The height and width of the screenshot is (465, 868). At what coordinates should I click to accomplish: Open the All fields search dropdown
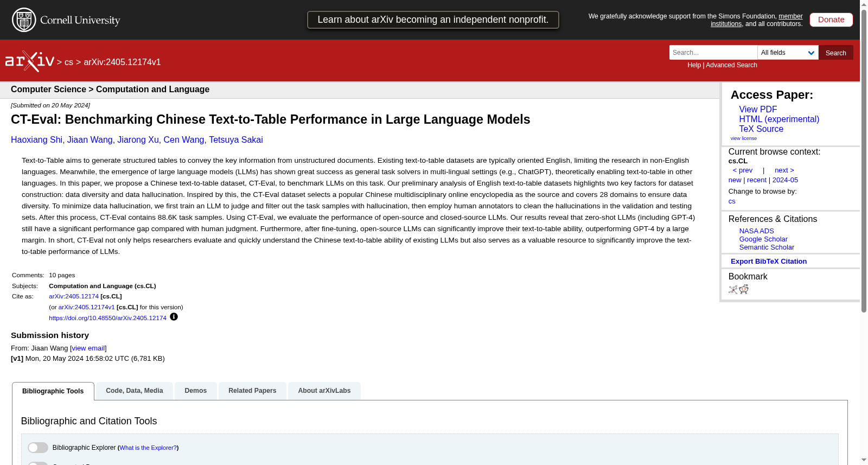click(x=788, y=53)
